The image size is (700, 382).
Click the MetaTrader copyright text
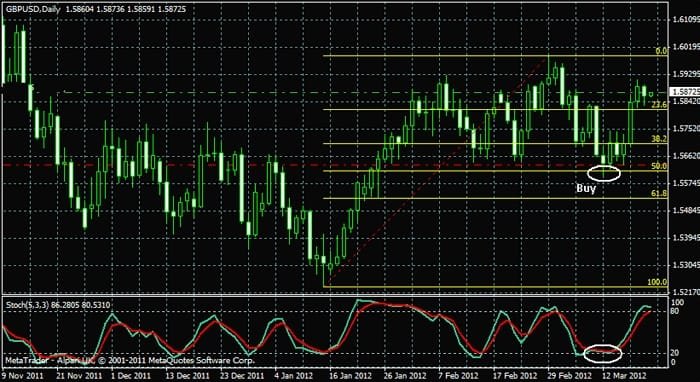[130, 360]
